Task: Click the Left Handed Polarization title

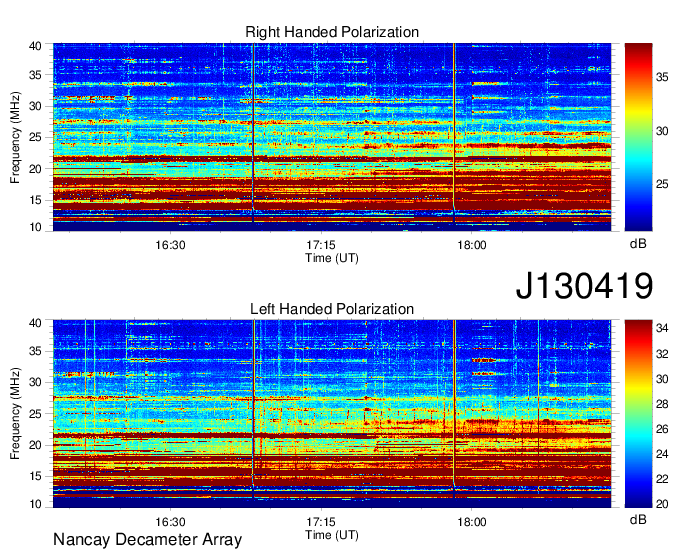Action: pyautogui.click(x=332, y=309)
